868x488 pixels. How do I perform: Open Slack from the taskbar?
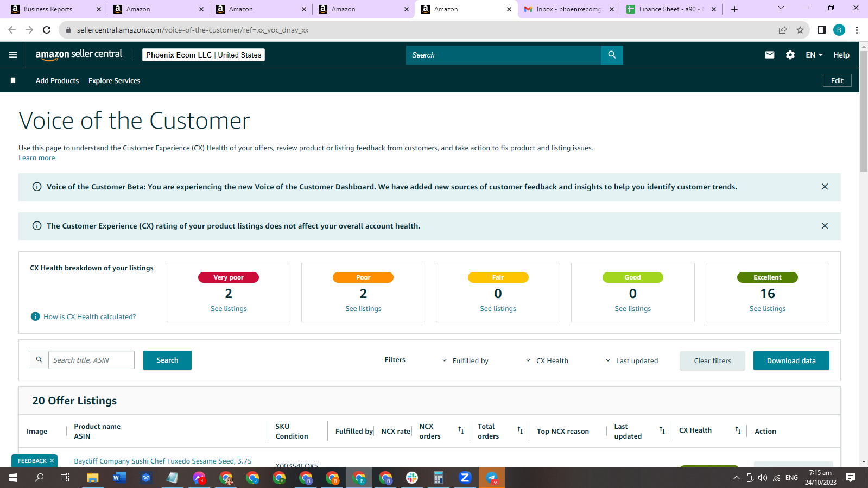pyautogui.click(x=412, y=478)
